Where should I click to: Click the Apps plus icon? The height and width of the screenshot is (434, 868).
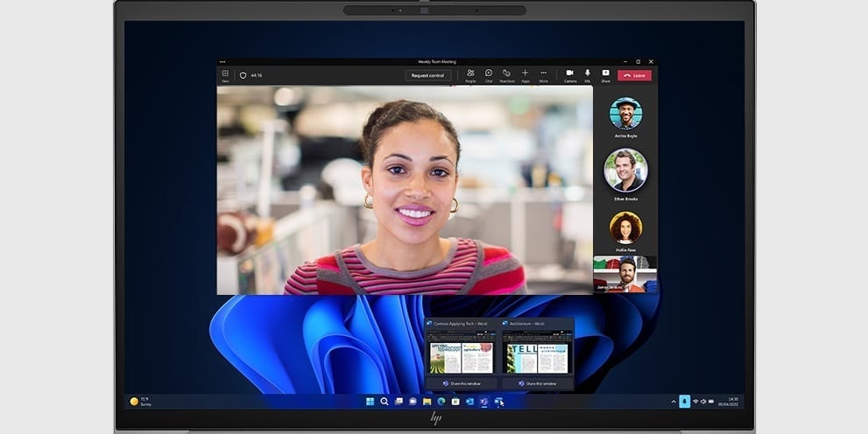(526, 74)
